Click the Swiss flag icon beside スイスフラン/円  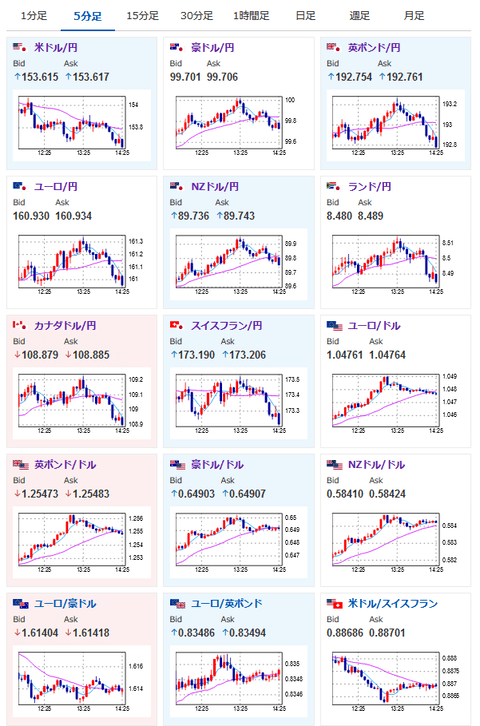pos(177,325)
